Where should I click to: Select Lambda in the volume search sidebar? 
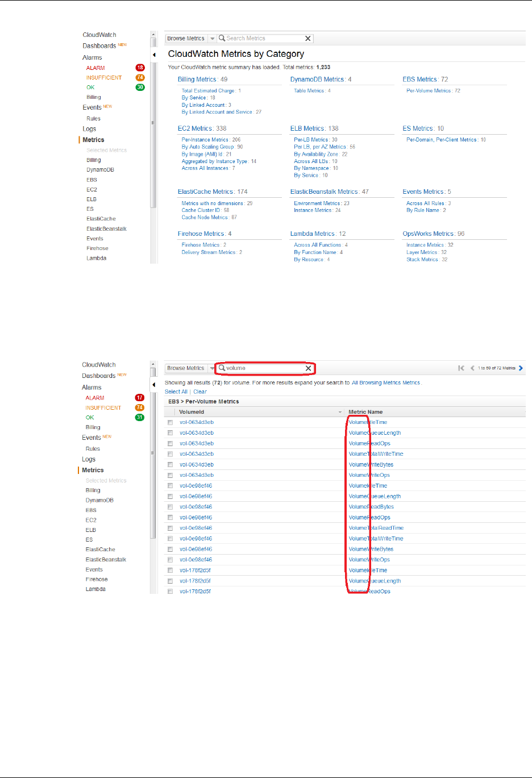tap(95, 589)
